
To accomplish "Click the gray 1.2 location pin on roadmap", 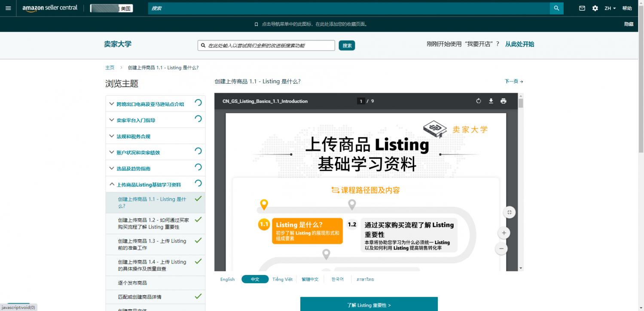I will click(x=352, y=205).
